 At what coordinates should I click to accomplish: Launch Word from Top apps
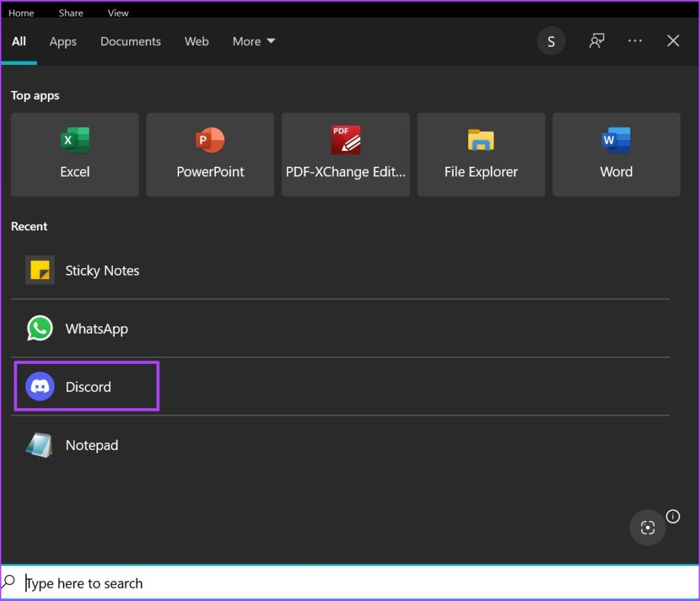point(616,155)
